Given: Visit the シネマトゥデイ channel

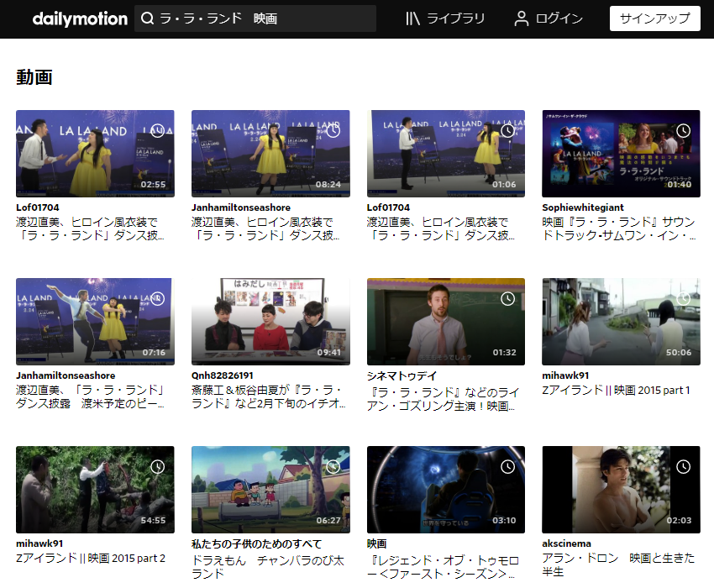Looking at the screenshot, I should coord(402,375).
